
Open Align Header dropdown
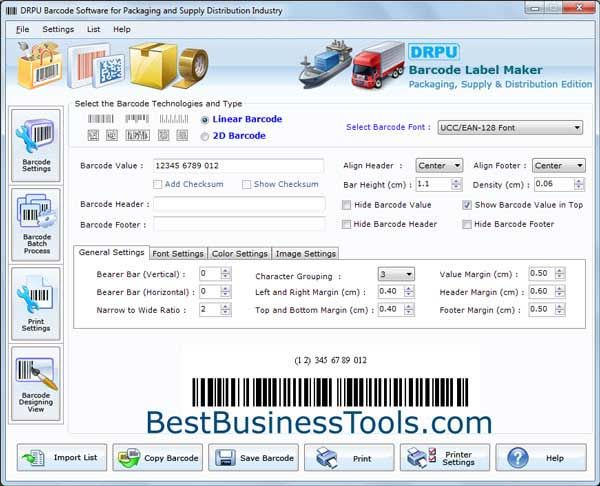[x=439, y=165]
